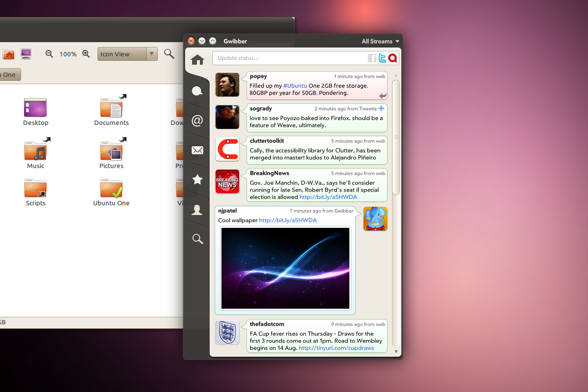Screen dimensions: 588x392
Task: Click the 100% zoom level label
Action: 68,54
